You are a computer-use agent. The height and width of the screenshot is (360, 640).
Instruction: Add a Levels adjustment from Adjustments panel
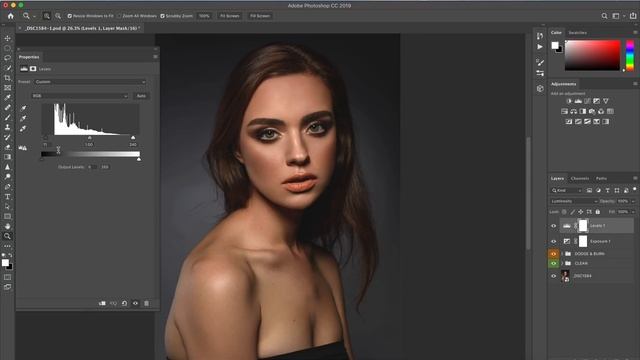578,101
